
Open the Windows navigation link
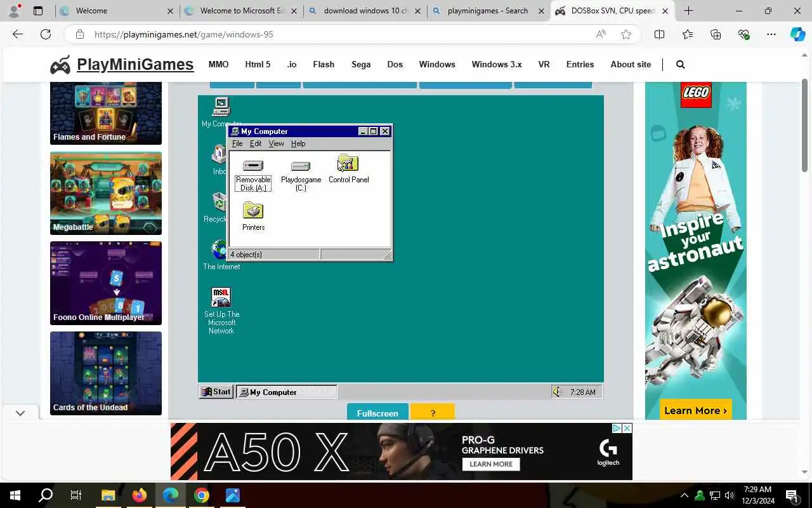point(437,64)
